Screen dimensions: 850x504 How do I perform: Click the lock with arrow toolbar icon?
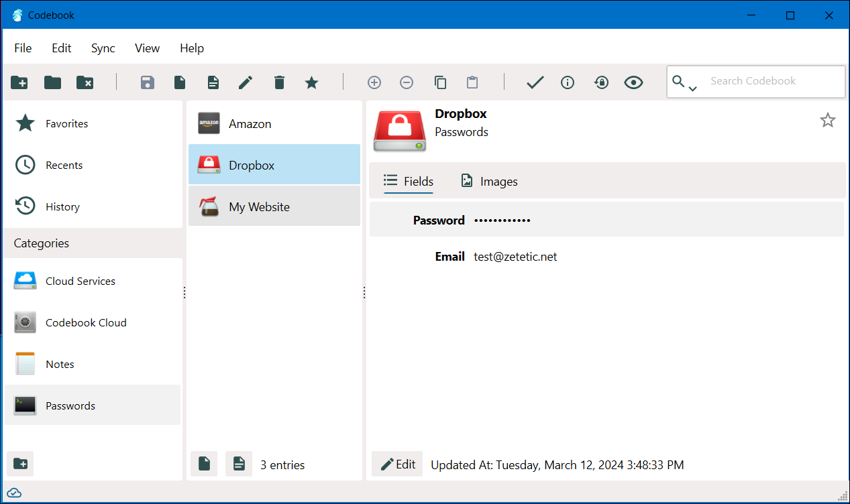601,82
